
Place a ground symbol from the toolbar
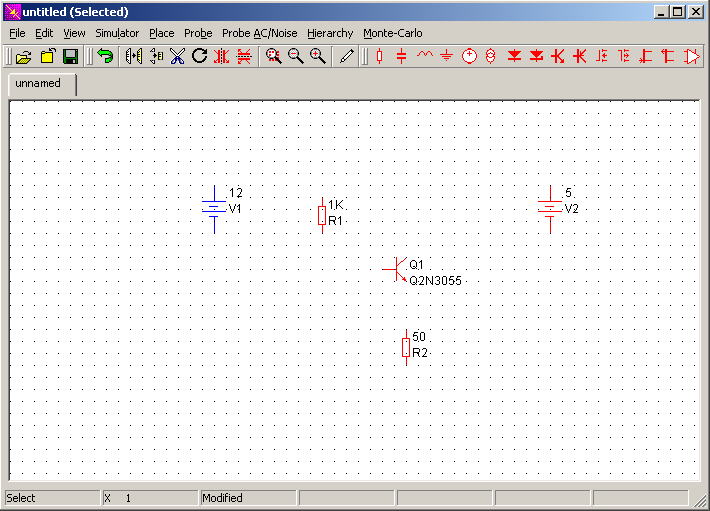click(x=446, y=57)
